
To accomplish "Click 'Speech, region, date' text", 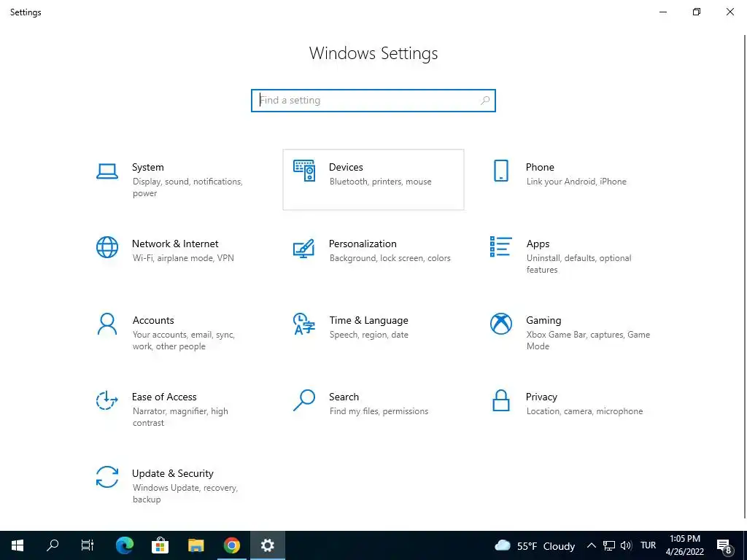I will click(368, 335).
